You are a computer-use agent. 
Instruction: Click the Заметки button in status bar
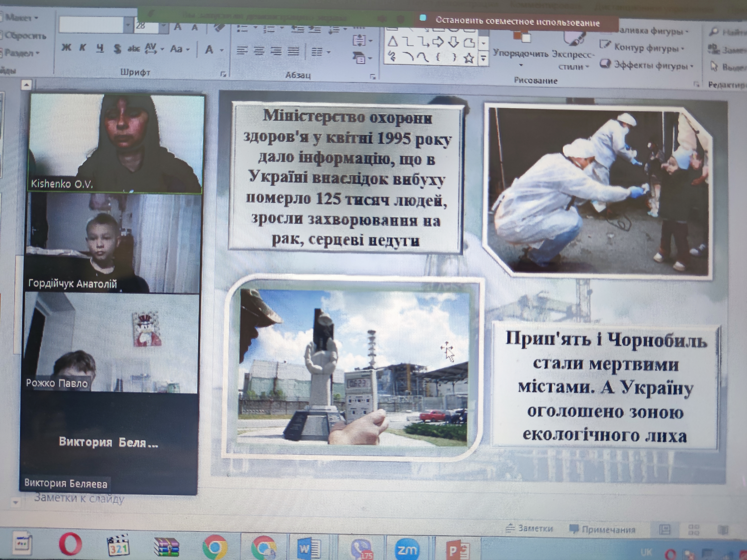pos(529,529)
